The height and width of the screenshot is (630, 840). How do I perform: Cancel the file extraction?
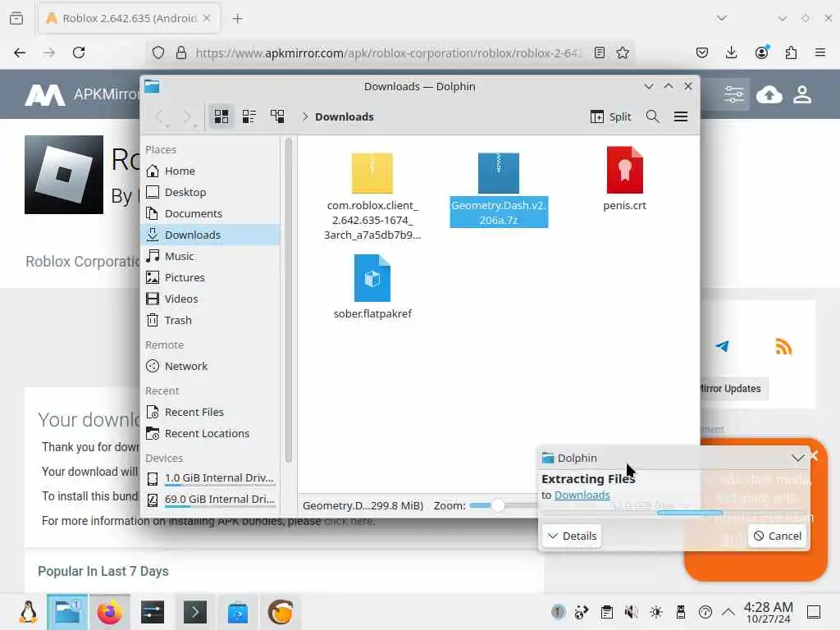point(778,536)
